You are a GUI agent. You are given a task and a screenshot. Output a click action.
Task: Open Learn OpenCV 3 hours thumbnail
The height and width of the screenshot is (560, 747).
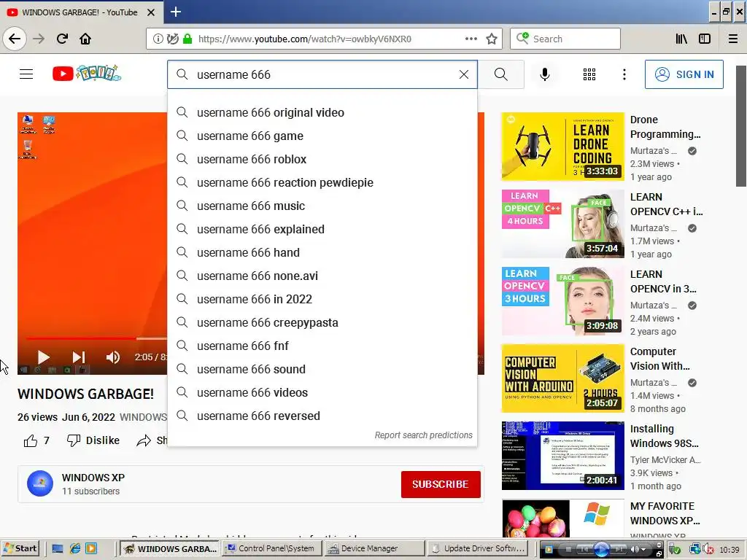point(562,301)
